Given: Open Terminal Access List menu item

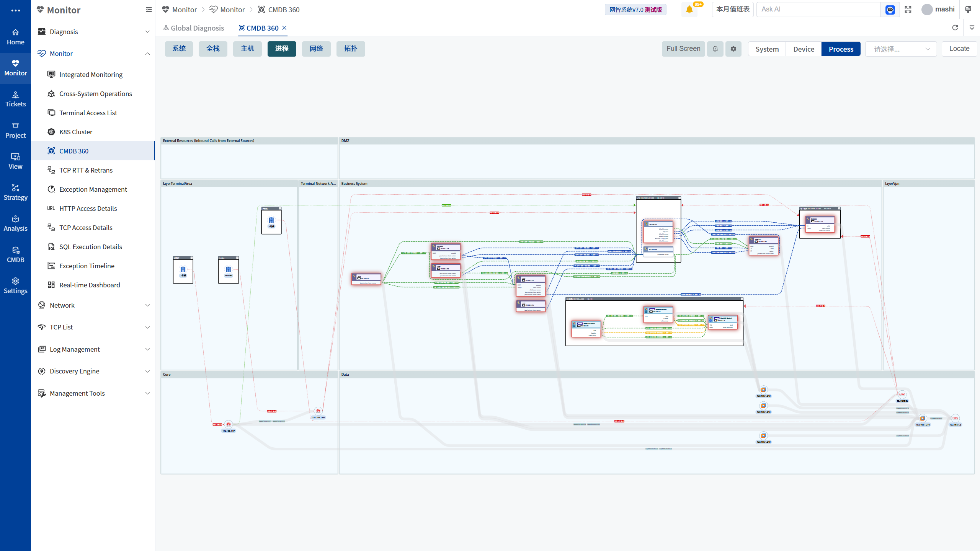Looking at the screenshot, I should pos(93,113).
